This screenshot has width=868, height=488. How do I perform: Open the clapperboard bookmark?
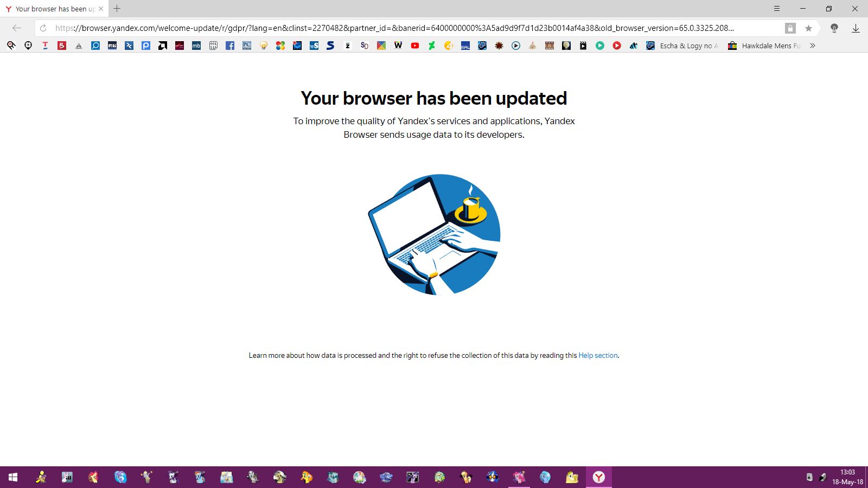583,46
